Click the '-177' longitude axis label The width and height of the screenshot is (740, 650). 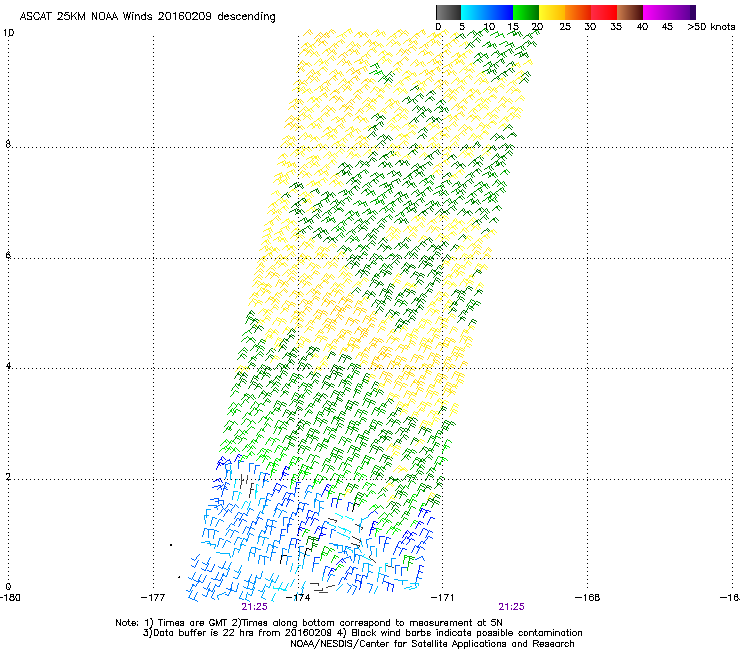(153, 598)
